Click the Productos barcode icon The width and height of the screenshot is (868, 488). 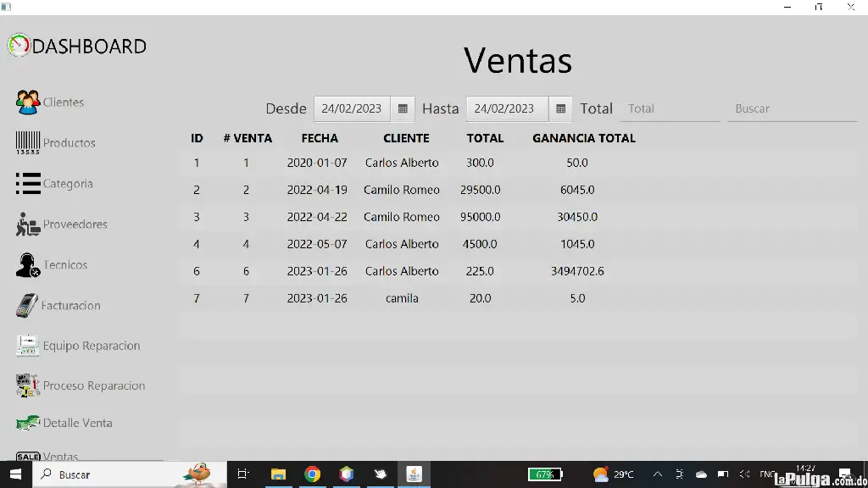28,142
